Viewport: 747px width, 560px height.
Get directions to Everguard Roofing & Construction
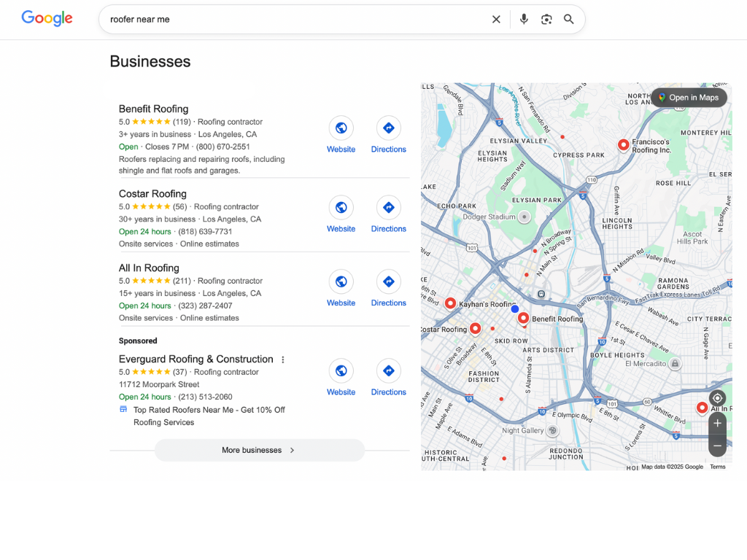(388, 371)
